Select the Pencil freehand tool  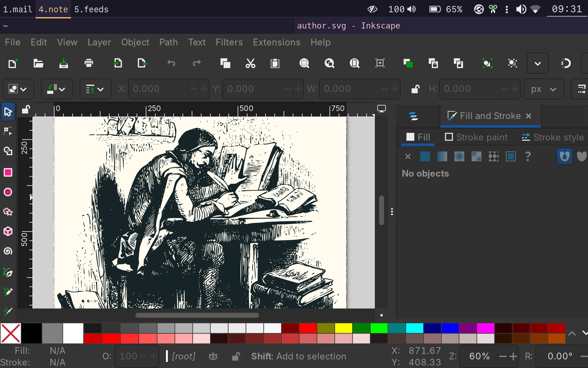(x=8, y=292)
